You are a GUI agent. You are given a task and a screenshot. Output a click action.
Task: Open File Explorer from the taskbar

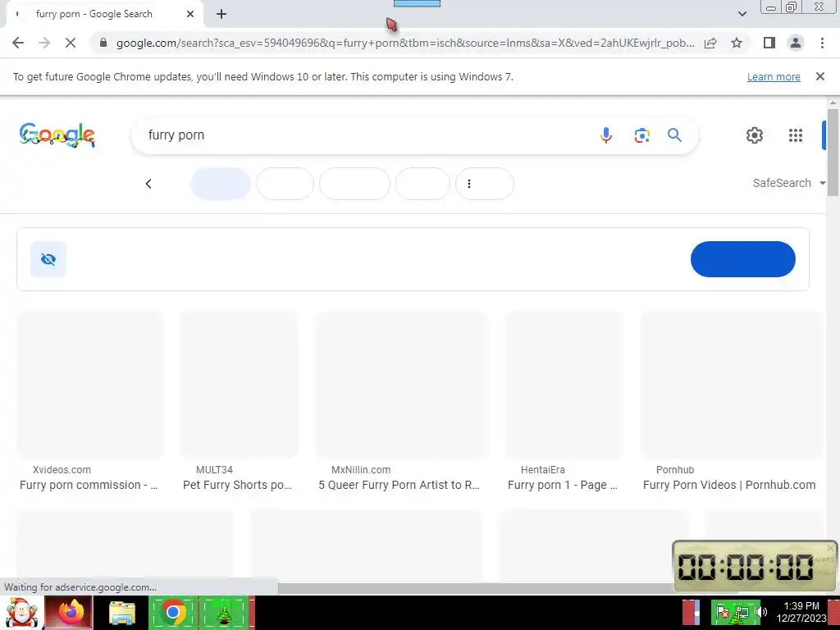(122, 613)
